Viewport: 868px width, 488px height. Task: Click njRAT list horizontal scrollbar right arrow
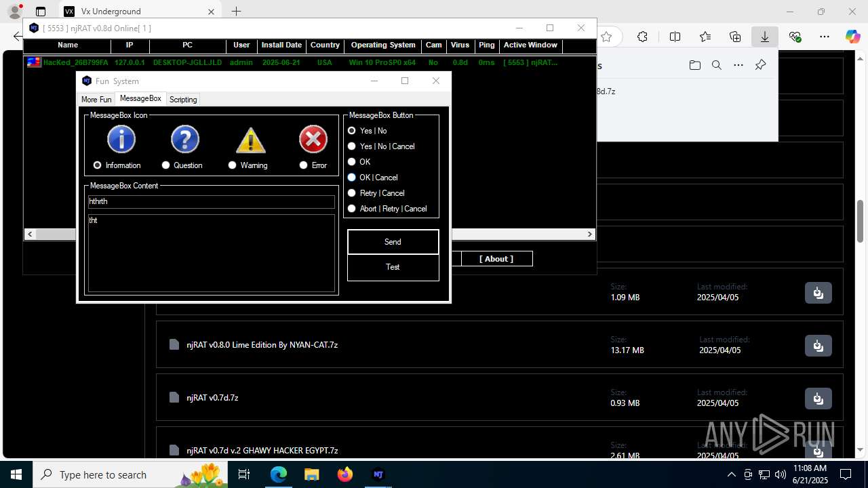590,235
